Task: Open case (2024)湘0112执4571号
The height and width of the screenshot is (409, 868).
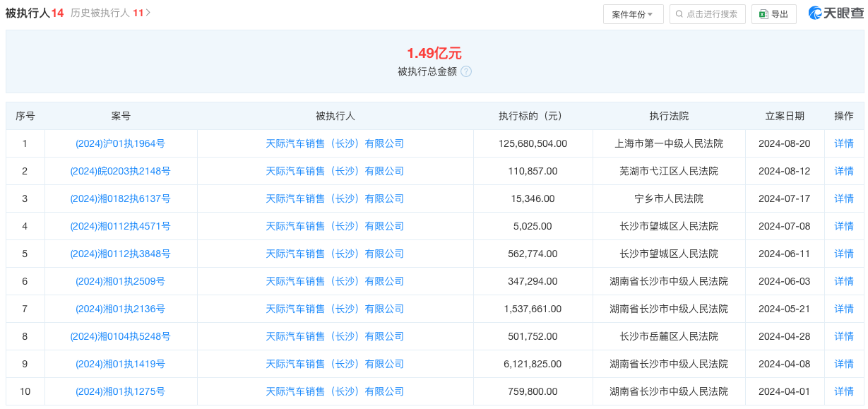Action: [x=120, y=226]
